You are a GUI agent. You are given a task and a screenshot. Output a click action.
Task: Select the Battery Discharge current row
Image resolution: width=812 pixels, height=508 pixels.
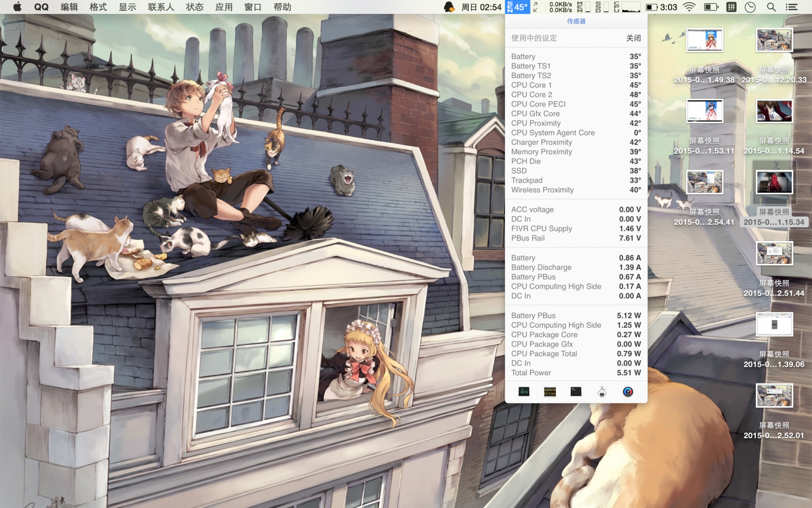click(576, 268)
